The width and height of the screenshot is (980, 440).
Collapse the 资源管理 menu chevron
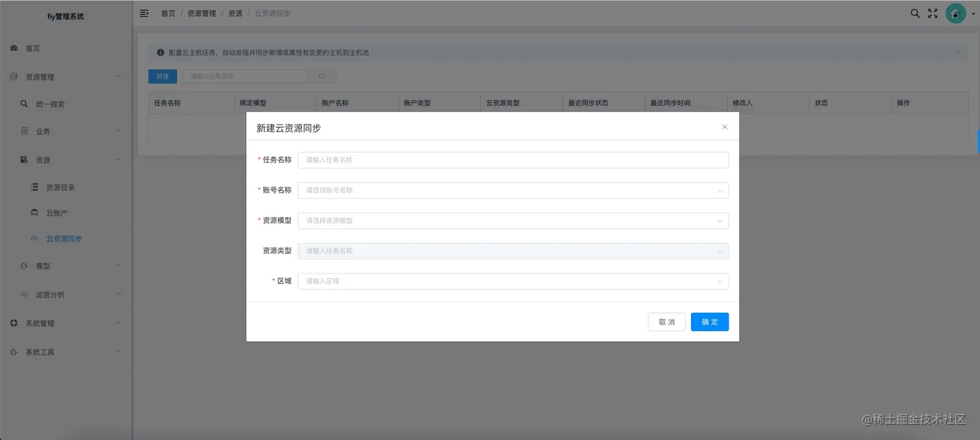click(x=118, y=77)
